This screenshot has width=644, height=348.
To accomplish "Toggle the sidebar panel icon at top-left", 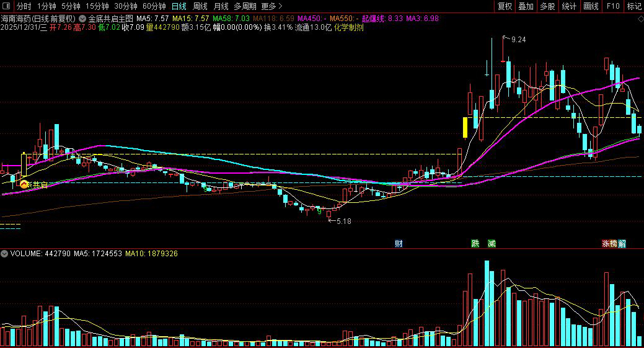I will coord(6,6).
